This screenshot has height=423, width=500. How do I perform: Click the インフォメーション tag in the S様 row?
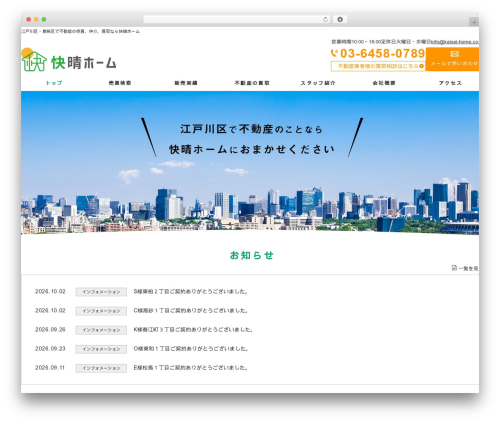(x=101, y=292)
